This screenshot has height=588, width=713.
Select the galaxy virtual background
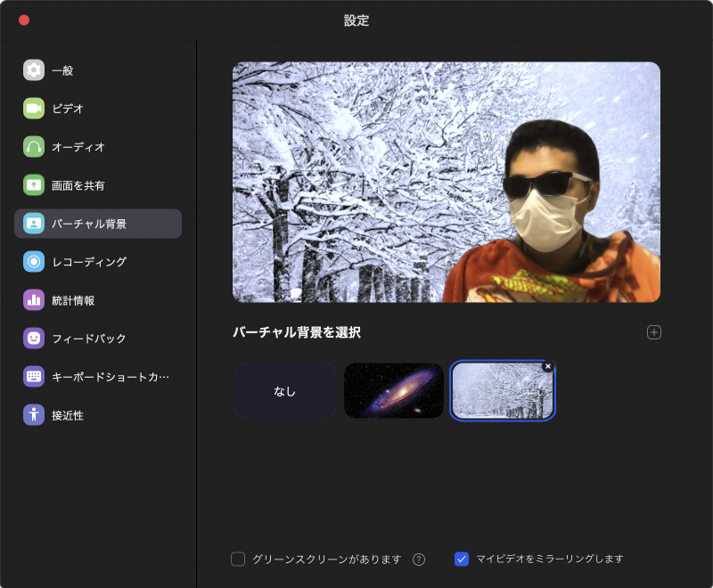tap(394, 391)
